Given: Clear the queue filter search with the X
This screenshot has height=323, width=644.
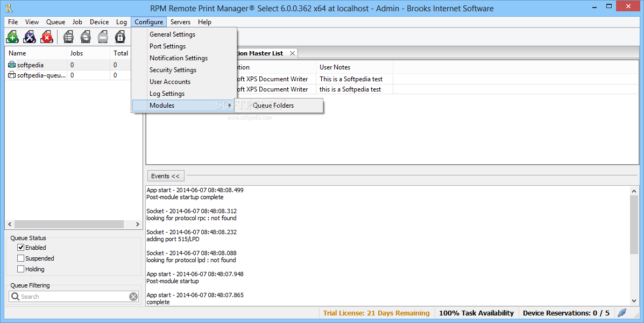Looking at the screenshot, I should (x=133, y=297).
